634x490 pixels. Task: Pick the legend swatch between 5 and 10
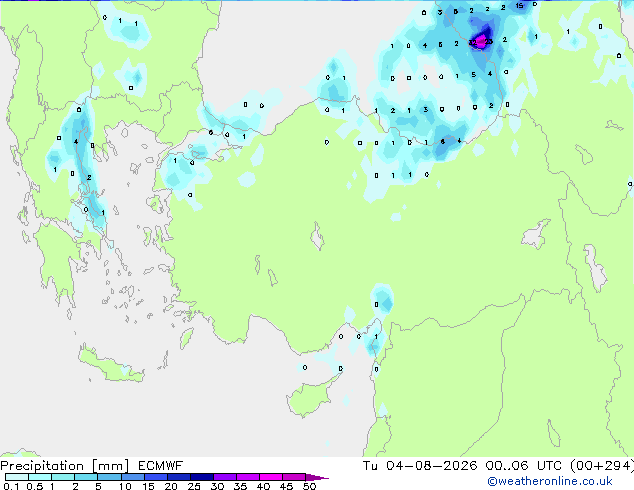tap(109, 477)
